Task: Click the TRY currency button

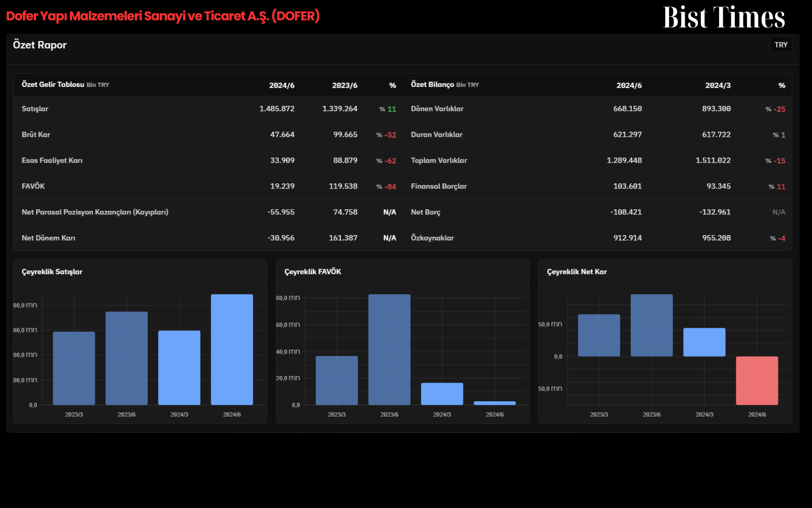Action: [781, 45]
